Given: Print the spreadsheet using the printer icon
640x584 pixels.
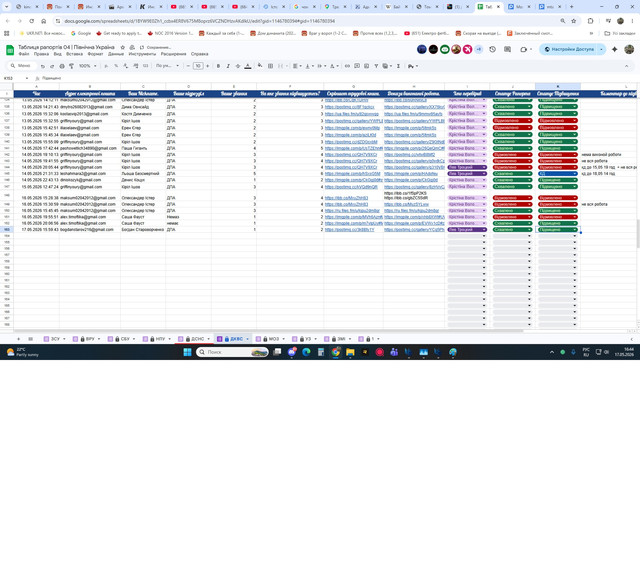Looking at the screenshot, I should click(62, 66).
